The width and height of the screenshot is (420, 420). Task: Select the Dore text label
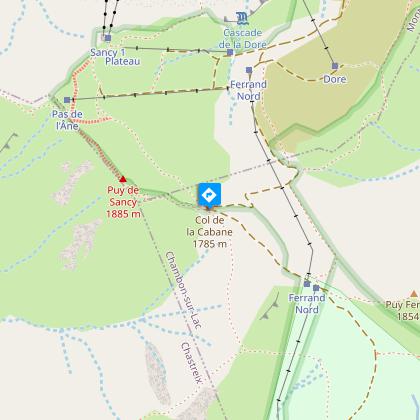[335, 79]
